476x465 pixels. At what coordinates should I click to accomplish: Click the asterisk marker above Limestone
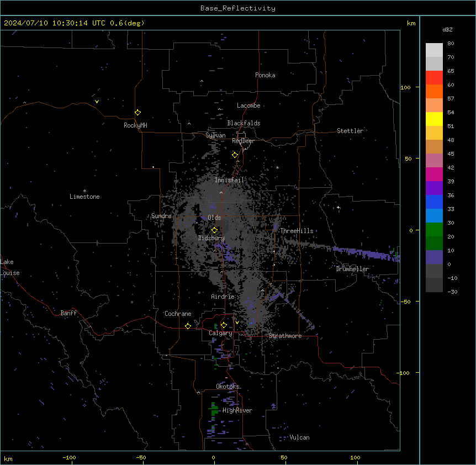pyautogui.click(x=84, y=191)
